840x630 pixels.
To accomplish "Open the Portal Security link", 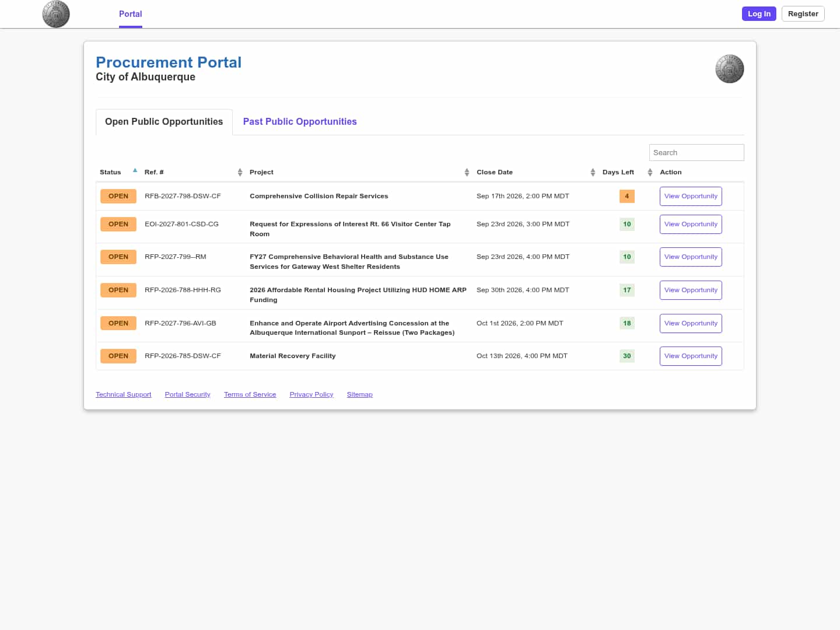I will point(187,394).
